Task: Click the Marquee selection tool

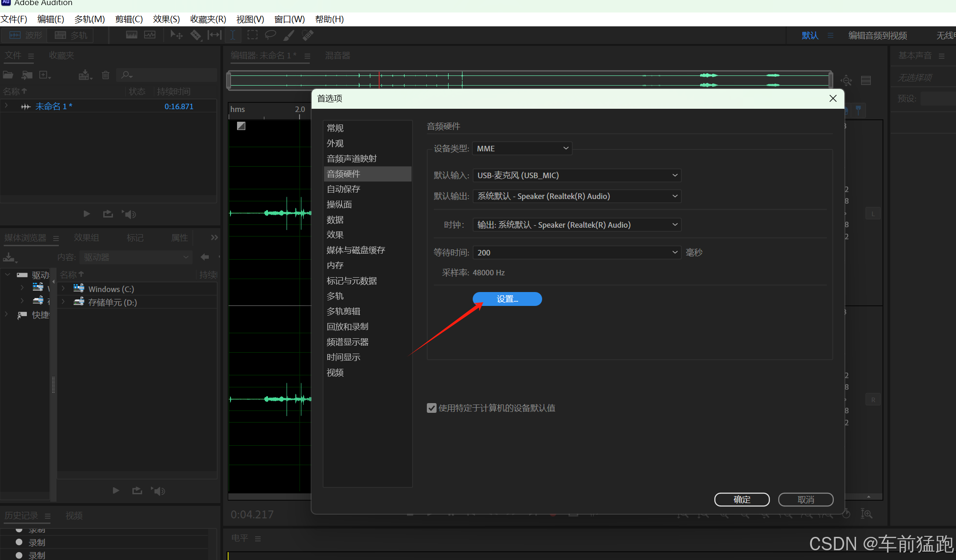Action: (252, 35)
